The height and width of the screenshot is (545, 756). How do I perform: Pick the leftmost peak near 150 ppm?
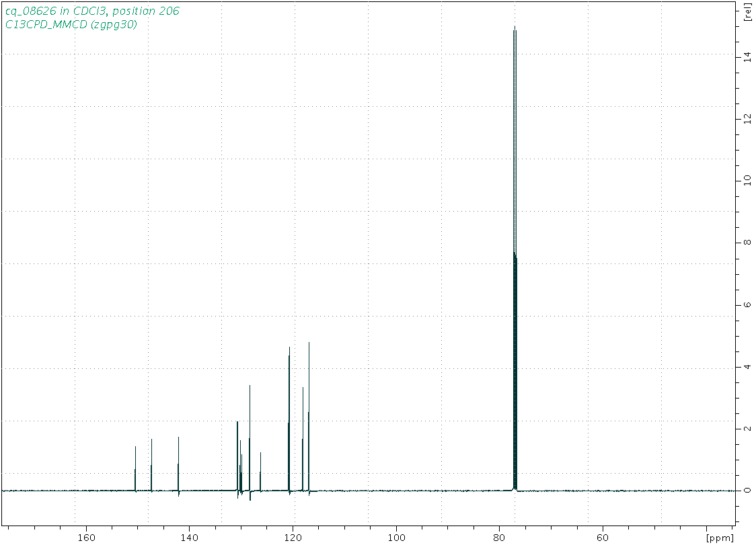point(135,469)
